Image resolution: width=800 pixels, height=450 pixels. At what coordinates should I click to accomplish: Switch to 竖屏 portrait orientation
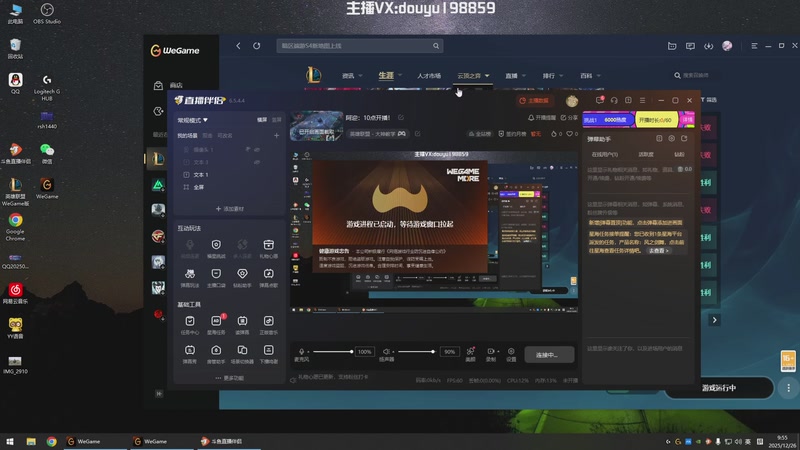(277, 120)
